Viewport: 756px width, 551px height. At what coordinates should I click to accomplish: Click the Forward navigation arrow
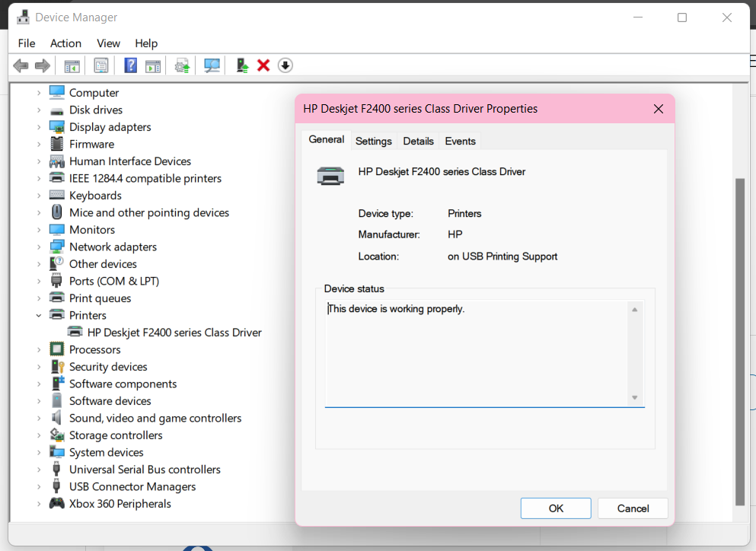43,65
